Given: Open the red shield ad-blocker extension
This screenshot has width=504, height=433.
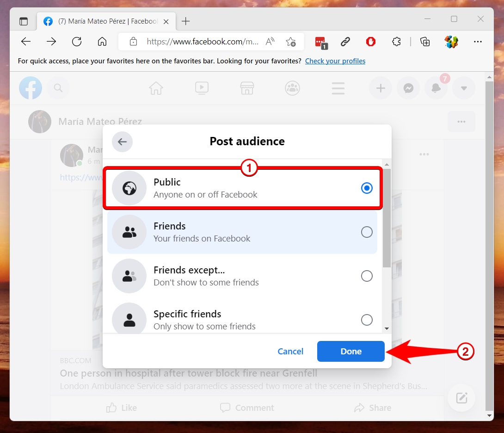Looking at the screenshot, I should [x=371, y=42].
